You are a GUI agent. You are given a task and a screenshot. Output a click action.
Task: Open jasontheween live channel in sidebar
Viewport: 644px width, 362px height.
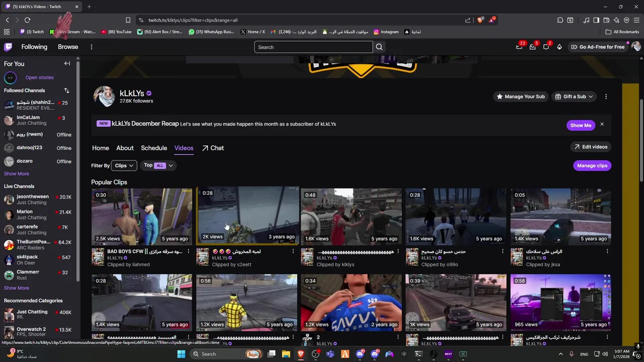coord(38,200)
